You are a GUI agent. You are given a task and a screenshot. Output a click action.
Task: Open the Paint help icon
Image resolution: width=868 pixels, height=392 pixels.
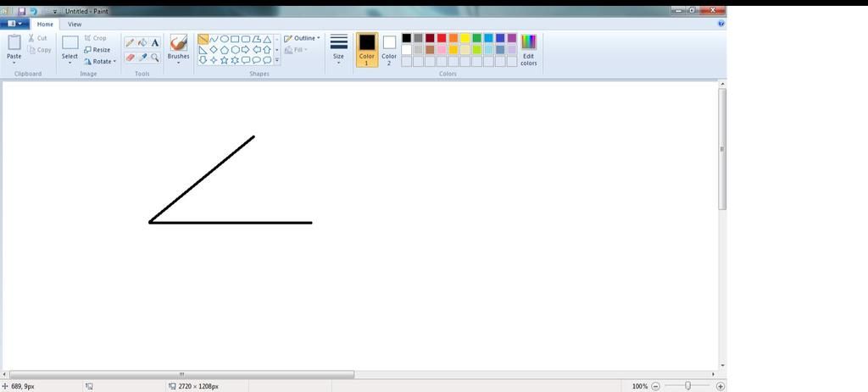pyautogui.click(x=721, y=24)
